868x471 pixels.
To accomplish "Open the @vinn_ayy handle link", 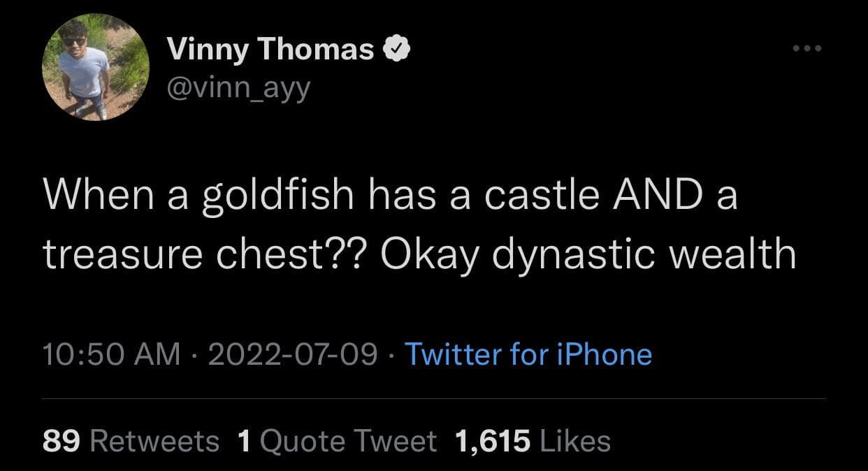I will coord(238,88).
